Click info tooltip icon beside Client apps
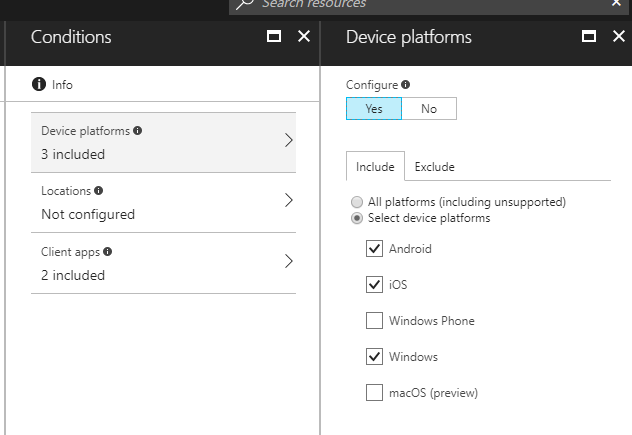The height and width of the screenshot is (435, 632). pyautogui.click(x=107, y=251)
